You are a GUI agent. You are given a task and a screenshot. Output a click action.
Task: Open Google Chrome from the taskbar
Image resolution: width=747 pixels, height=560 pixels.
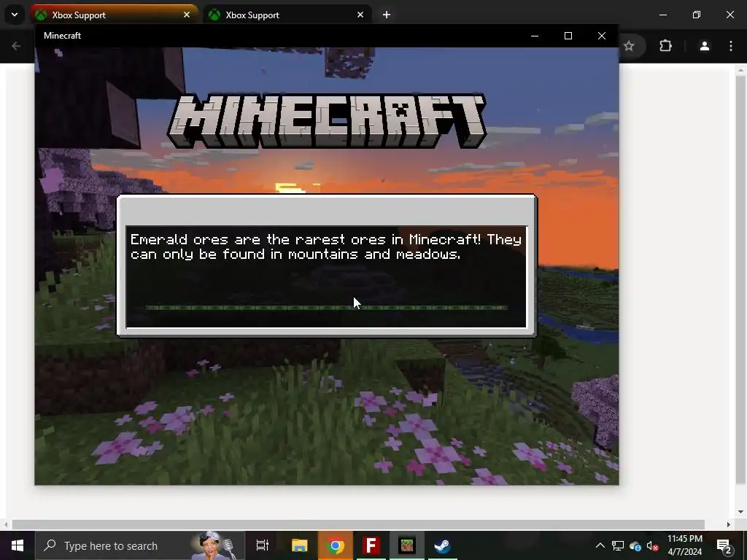[x=336, y=545]
